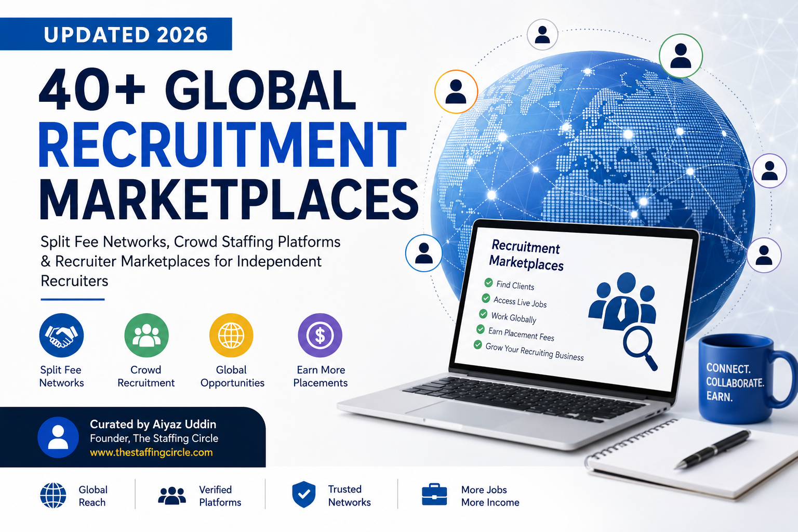Click the subtitle line ending "Crowd Staffing Platforms"

[191, 242]
